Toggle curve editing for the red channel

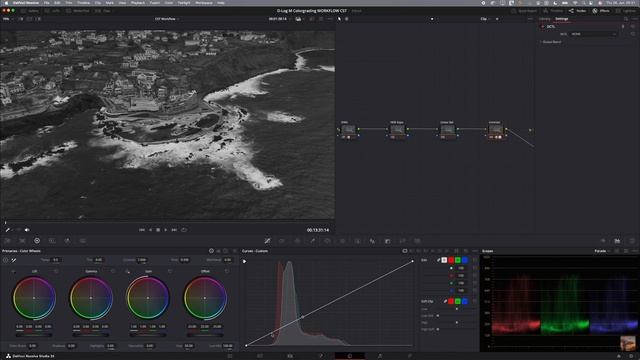[x=451, y=260]
